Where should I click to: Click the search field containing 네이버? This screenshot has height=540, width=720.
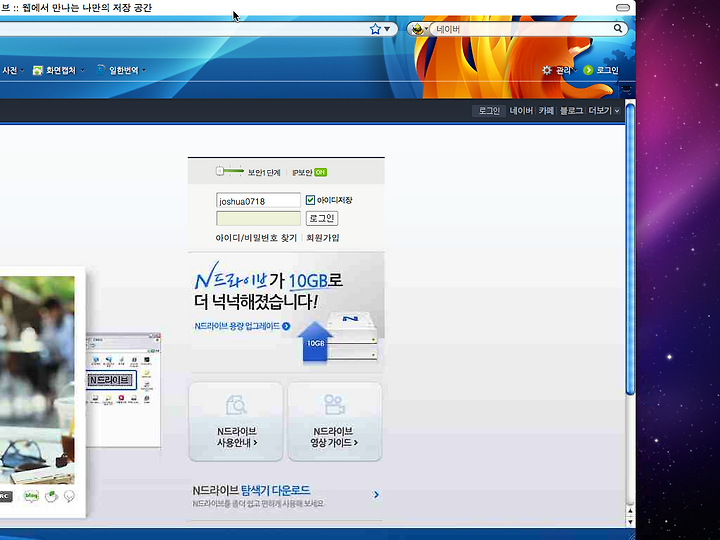pyautogui.click(x=523, y=29)
